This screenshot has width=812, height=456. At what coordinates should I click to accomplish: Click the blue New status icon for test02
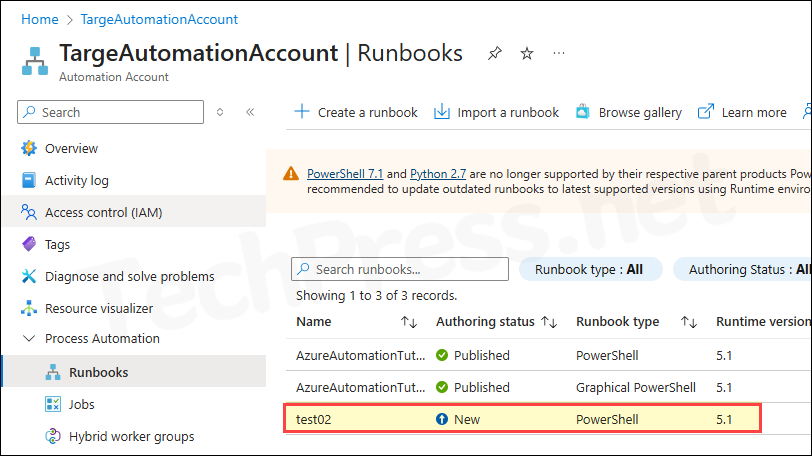pyautogui.click(x=442, y=419)
